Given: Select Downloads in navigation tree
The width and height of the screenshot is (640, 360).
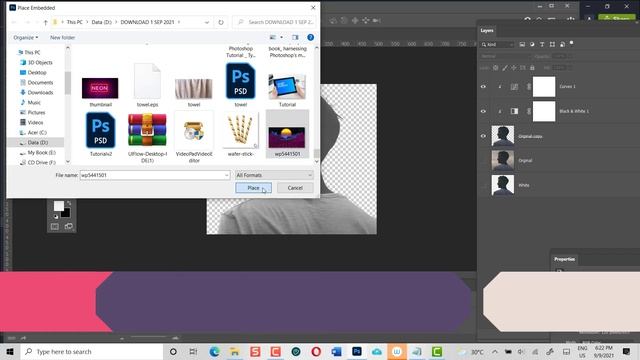Looking at the screenshot, I should coord(40,92).
